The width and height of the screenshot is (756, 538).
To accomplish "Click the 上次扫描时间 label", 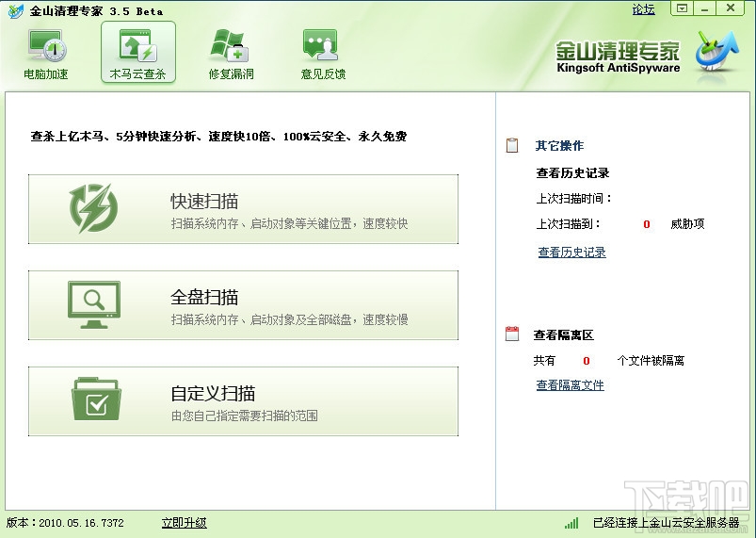I will [x=573, y=198].
